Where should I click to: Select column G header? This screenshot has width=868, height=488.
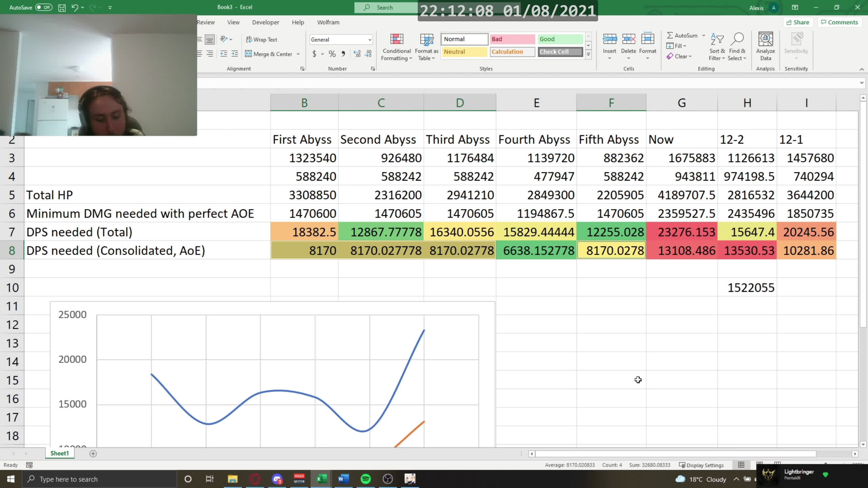[682, 103]
